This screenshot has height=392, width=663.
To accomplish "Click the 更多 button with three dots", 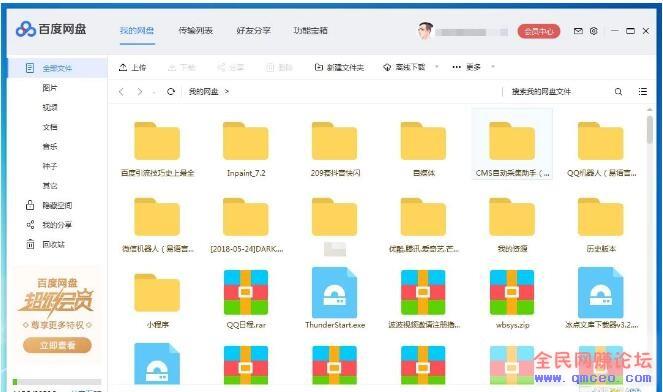I will [x=466, y=67].
